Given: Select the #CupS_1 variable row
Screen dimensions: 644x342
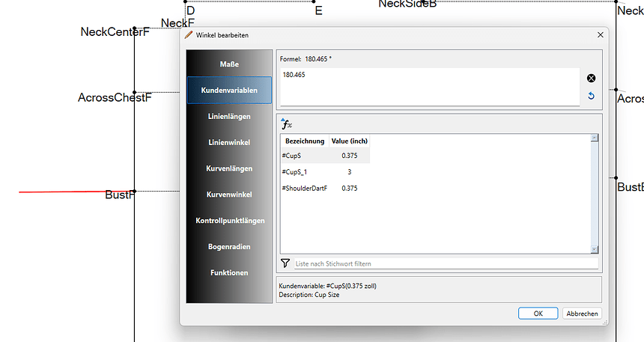Looking at the screenshot, I should [325, 172].
